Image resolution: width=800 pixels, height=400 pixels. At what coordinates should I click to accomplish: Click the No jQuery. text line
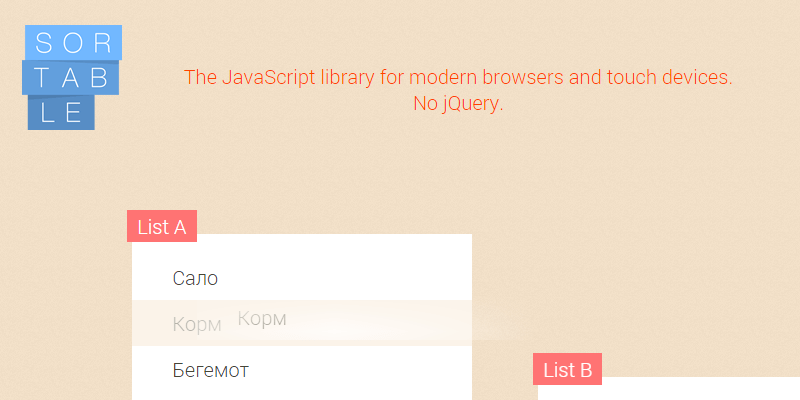pyautogui.click(x=458, y=103)
